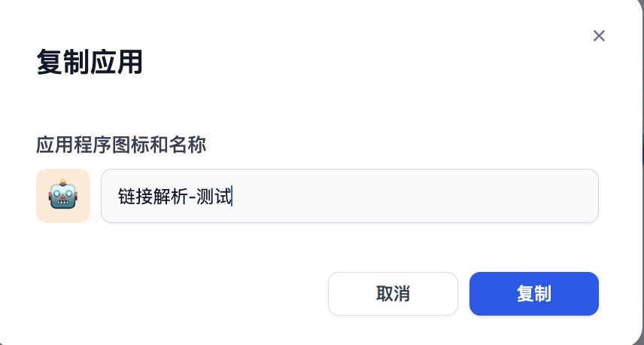Close the 复制应用 dialog with X
This screenshot has height=345, width=644.
coord(599,35)
